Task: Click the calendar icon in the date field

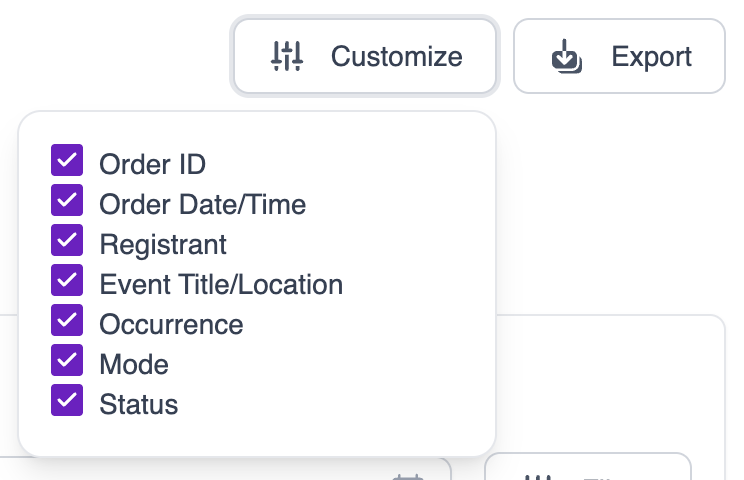Action: (408, 476)
